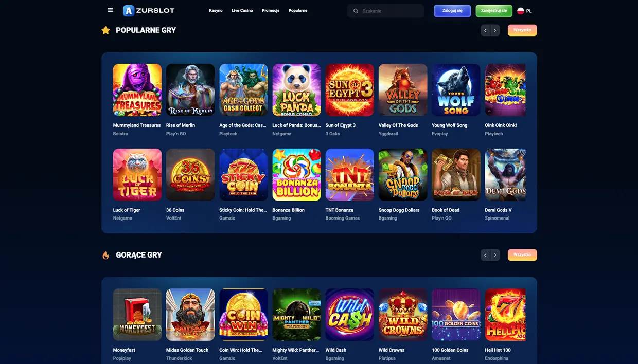Image resolution: width=638 pixels, height=364 pixels.
Task: Show next Gorące Gry games arrow
Action: (x=495, y=255)
